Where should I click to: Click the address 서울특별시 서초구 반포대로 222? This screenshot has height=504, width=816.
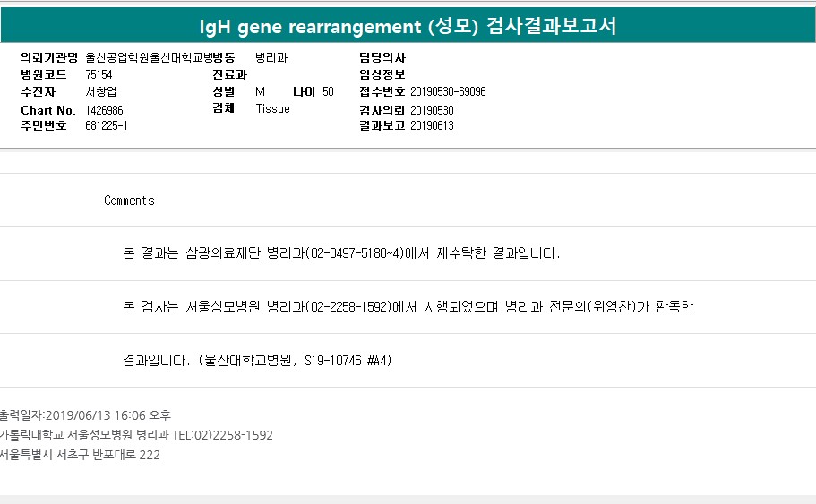(x=81, y=454)
